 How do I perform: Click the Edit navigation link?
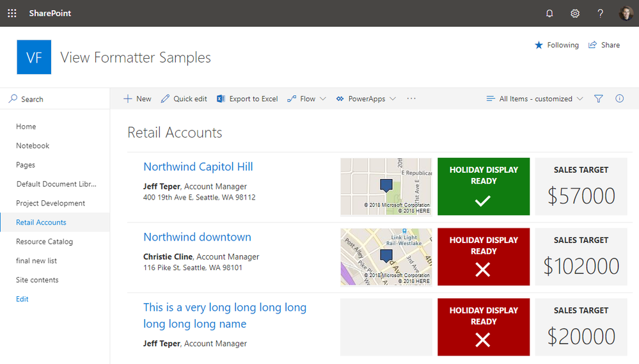[x=22, y=299]
